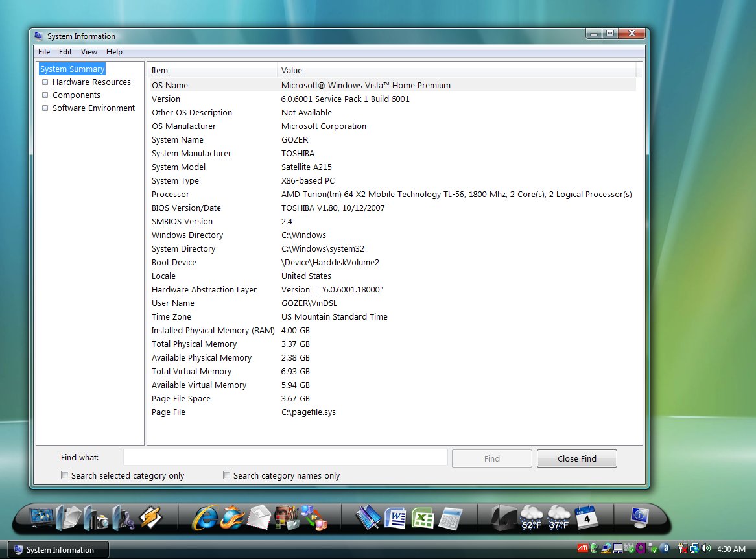Open the orange globe browser icon
The width and height of the screenshot is (756, 559).
232,518
